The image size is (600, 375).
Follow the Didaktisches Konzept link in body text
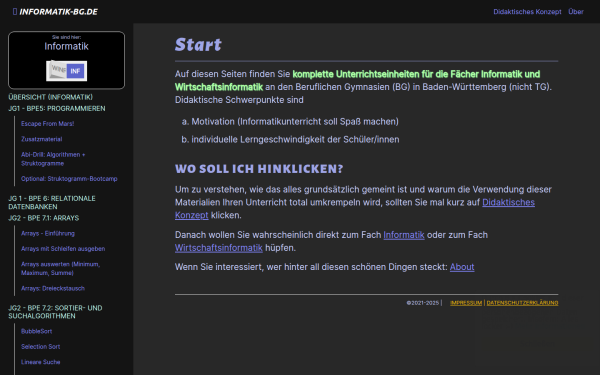[x=509, y=202]
